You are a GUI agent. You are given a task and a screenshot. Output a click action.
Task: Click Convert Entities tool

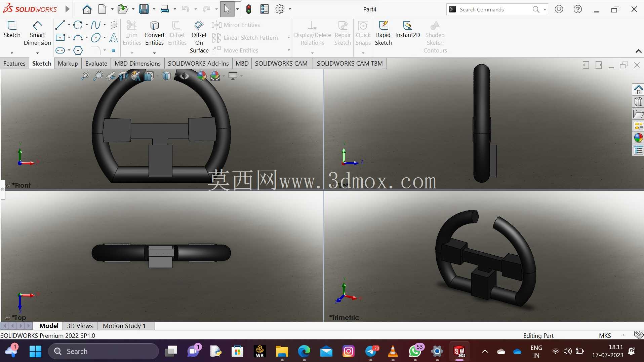click(155, 33)
